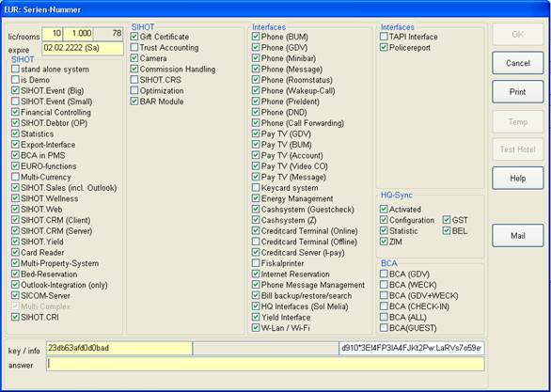The image size is (551, 392).
Task: Toggle Phone (Wakeup-Call) checkbox
Action: click(256, 90)
